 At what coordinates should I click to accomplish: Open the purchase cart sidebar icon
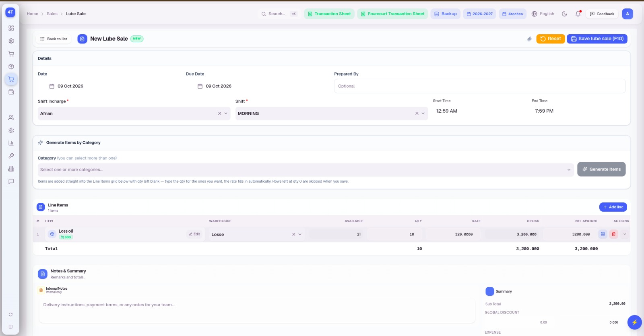pos(11,54)
